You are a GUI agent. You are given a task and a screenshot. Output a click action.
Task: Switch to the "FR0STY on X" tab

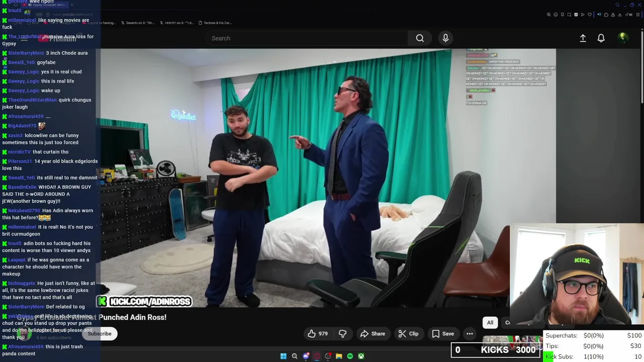click(x=176, y=23)
